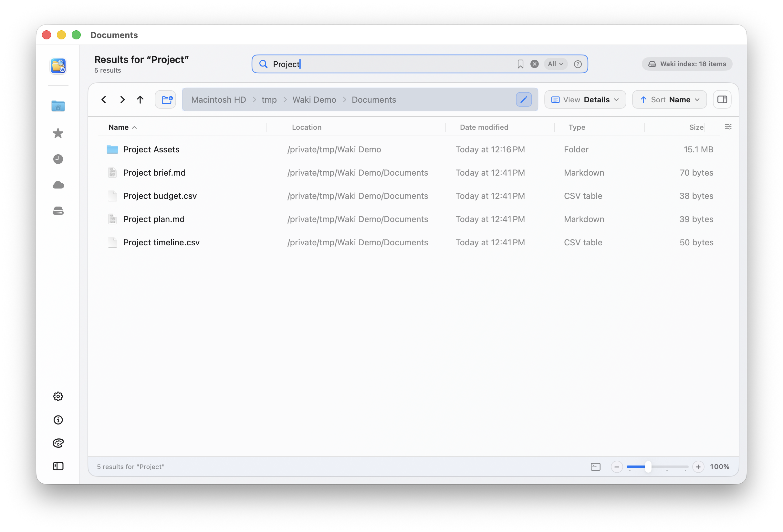
Task: Open the View Details dropdown
Action: point(585,100)
